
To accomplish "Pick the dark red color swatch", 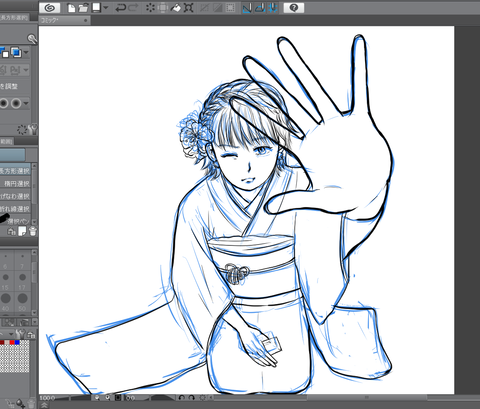I will pos(2,342).
